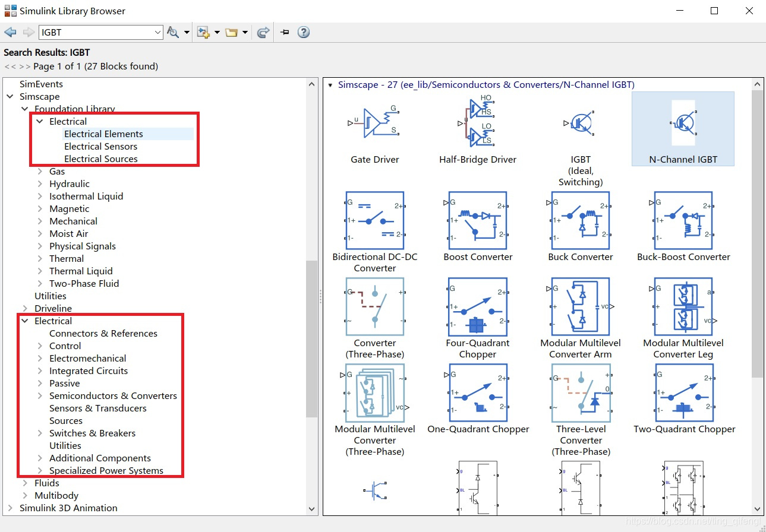Select Electrical Sensors in the tree

(100, 146)
